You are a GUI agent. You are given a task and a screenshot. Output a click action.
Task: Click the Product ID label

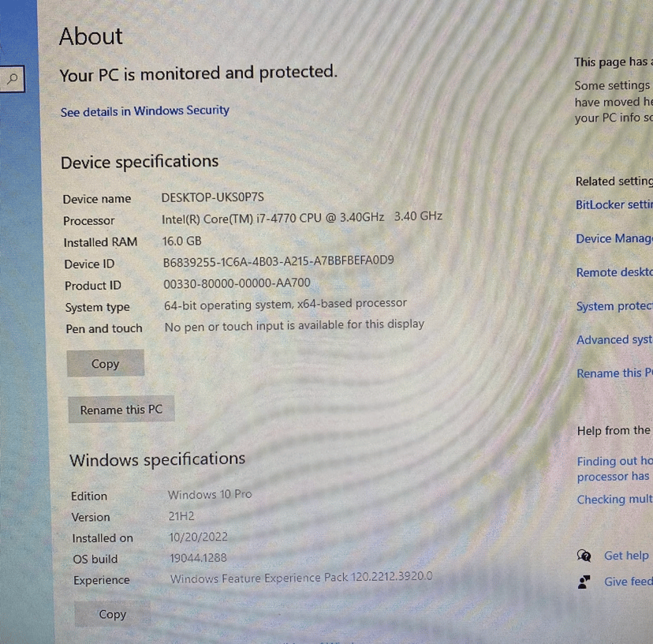(x=93, y=286)
